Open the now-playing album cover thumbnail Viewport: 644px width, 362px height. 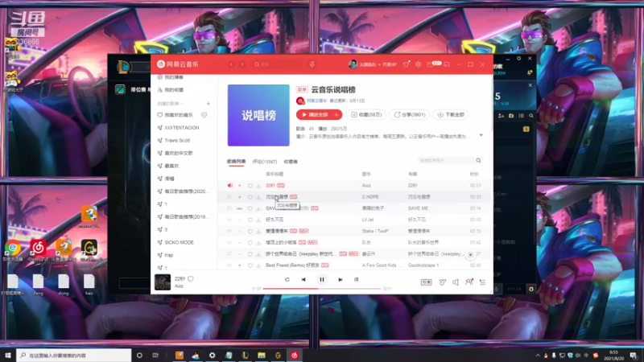point(163,282)
